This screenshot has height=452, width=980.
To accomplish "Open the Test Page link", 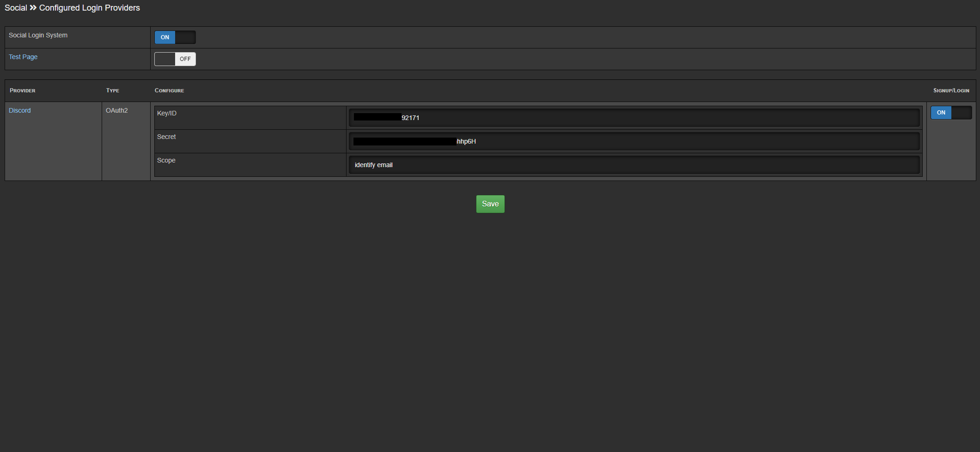I will pos(23,57).
